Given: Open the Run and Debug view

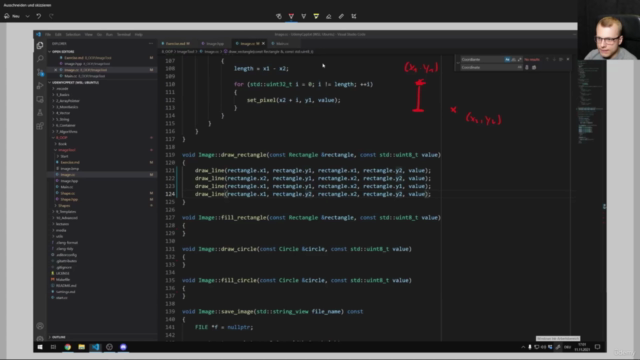Looking at the screenshot, I should click(40, 86).
